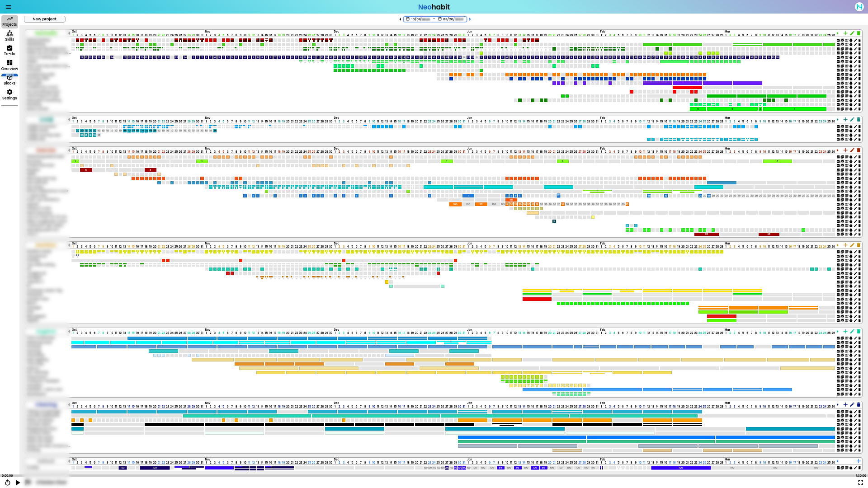
Task: Open the Skills section
Action: pyautogui.click(x=9, y=36)
